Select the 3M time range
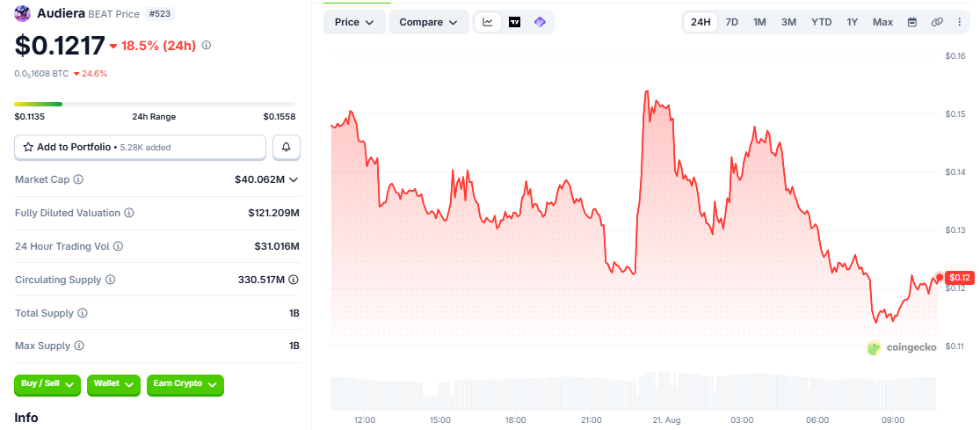 pyautogui.click(x=788, y=22)
